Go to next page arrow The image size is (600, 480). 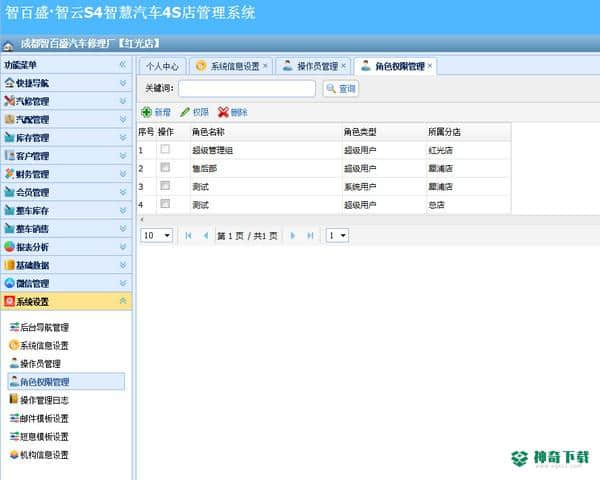coord(293,235)
